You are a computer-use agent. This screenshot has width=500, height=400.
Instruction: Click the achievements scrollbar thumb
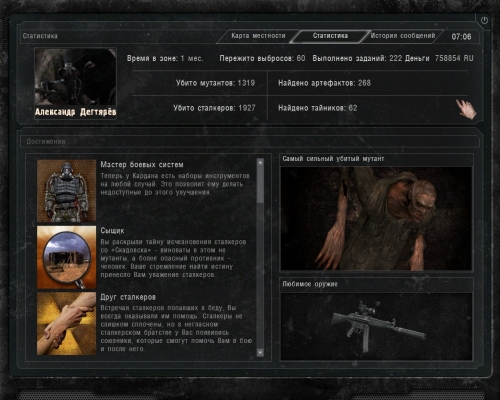260,184
